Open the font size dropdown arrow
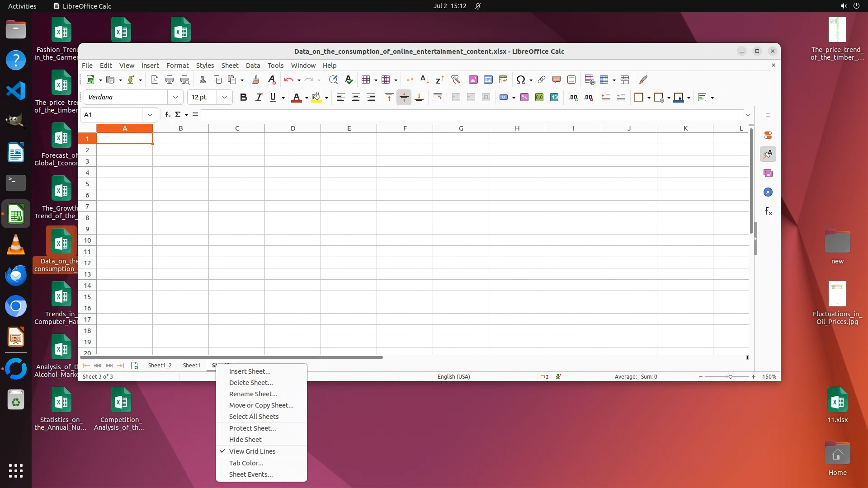868x488 pixels. pyautogui.click(x=225, y=97)
